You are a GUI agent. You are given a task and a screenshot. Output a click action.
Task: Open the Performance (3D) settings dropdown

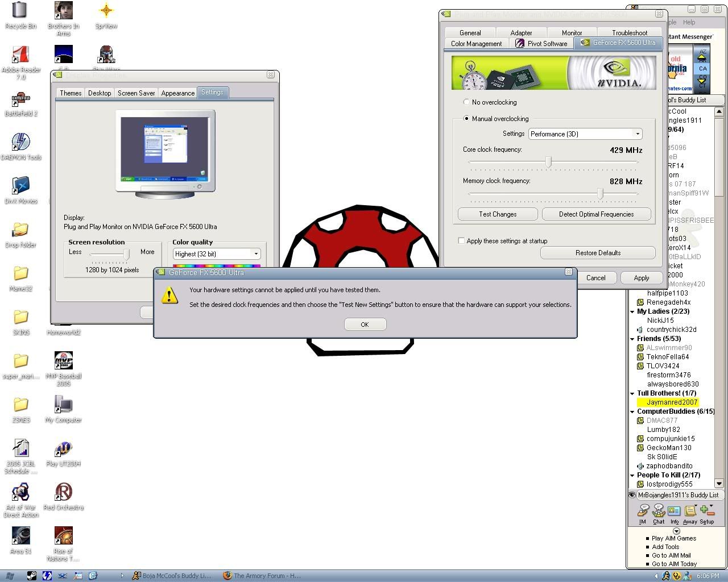[585, 134]
